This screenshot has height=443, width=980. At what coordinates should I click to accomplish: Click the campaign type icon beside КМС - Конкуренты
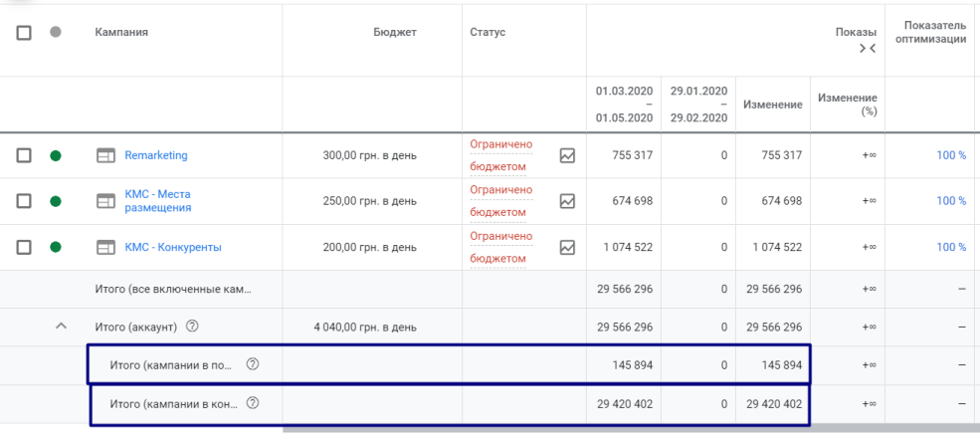point(105,247)
